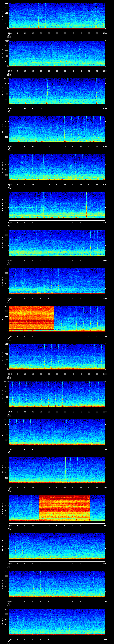114x644 pixels.
Task: Click the '13:22:00' start time label
Action: coord(9,336)
